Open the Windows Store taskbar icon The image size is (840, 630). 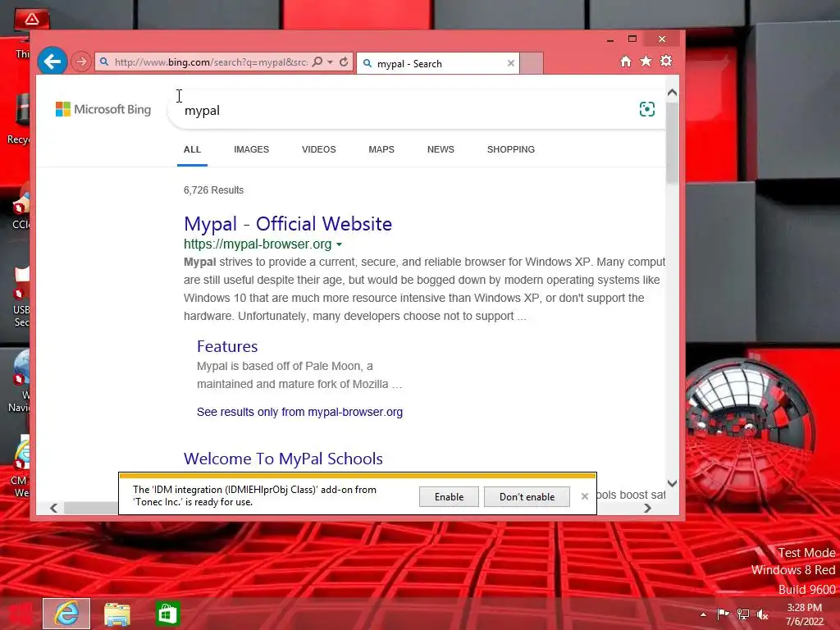[x=167, y=614]
